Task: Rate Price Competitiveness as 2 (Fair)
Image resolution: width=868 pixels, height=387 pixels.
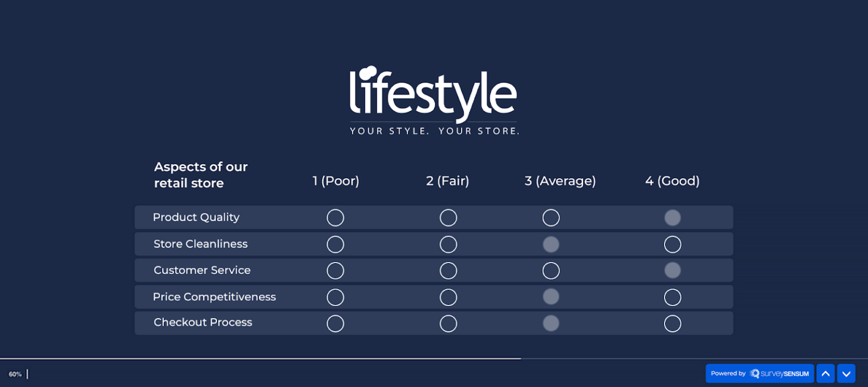Action: [448, 296]
